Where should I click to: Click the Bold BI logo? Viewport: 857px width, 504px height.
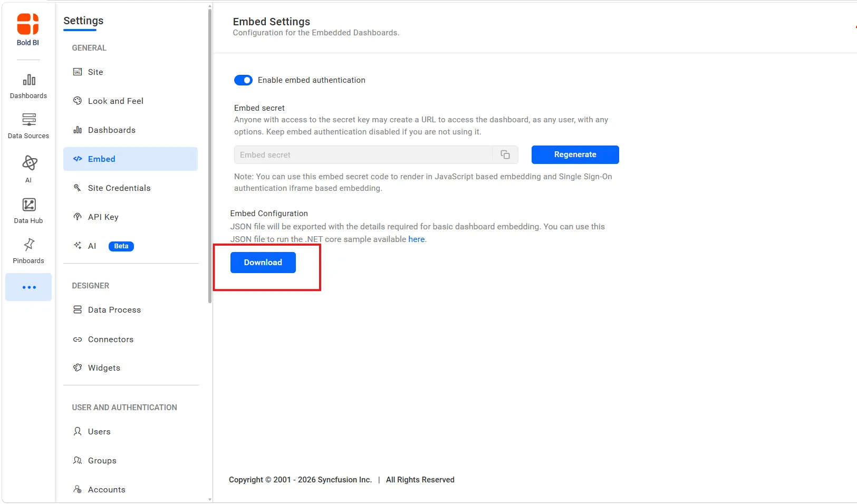tap(28, 30)
